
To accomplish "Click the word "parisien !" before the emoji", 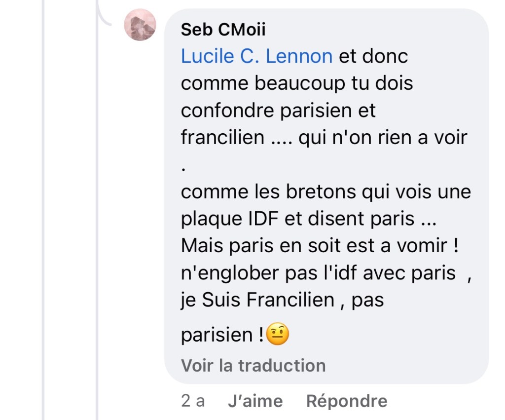I will tap(222, 336).
